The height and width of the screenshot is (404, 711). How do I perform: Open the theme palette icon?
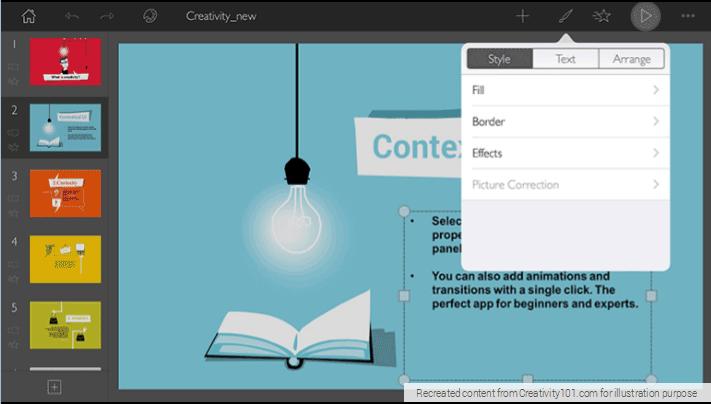150,16
